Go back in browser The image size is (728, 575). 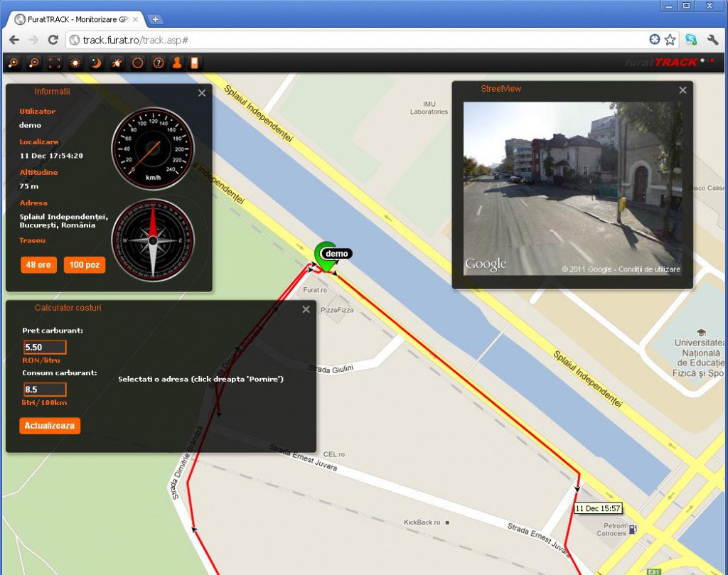14,40
